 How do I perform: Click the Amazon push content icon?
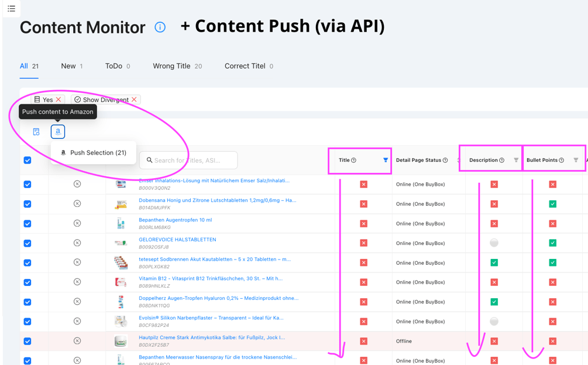(x=58, y=132)
